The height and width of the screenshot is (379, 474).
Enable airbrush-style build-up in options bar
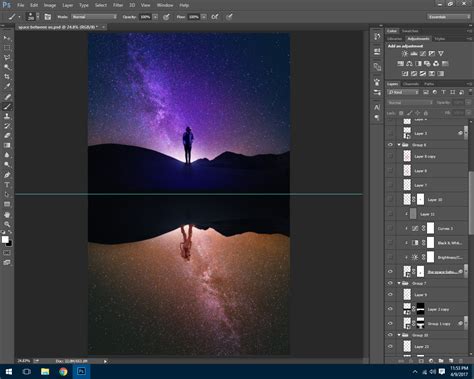point(215,17)
